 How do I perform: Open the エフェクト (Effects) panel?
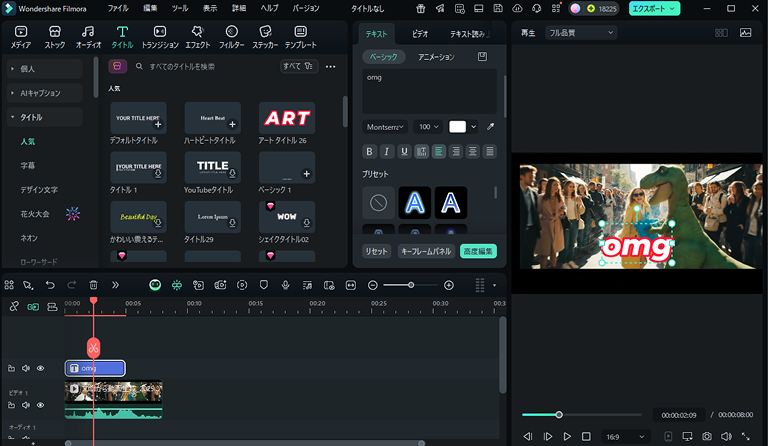click(197, 37)
